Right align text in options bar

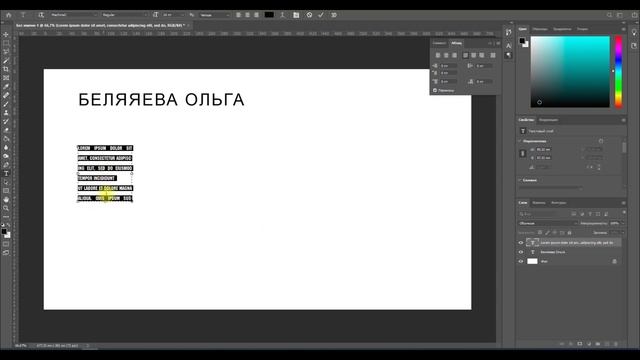click(x=256, y=15)
